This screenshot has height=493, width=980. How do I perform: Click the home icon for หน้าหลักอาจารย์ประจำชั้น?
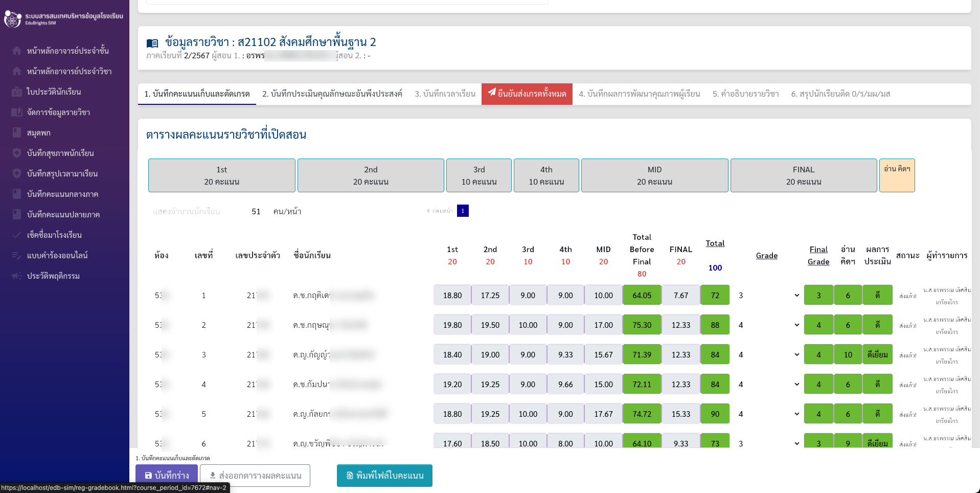[x=17, y=51]
